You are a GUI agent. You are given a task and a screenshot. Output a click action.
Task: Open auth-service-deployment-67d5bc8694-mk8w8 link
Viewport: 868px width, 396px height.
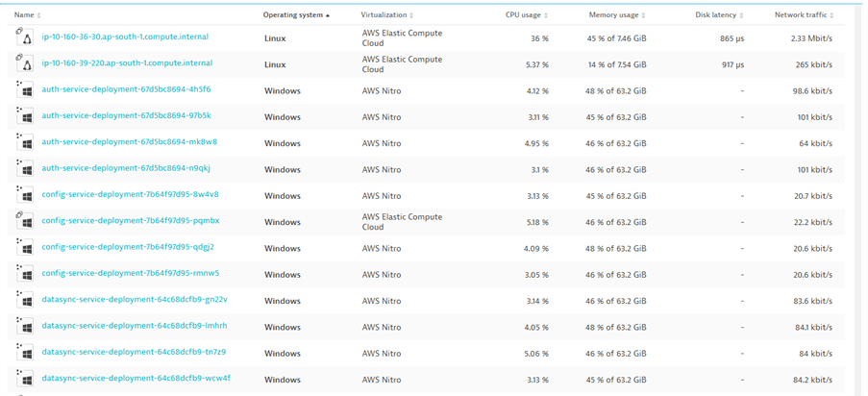[x=130, y=142]
